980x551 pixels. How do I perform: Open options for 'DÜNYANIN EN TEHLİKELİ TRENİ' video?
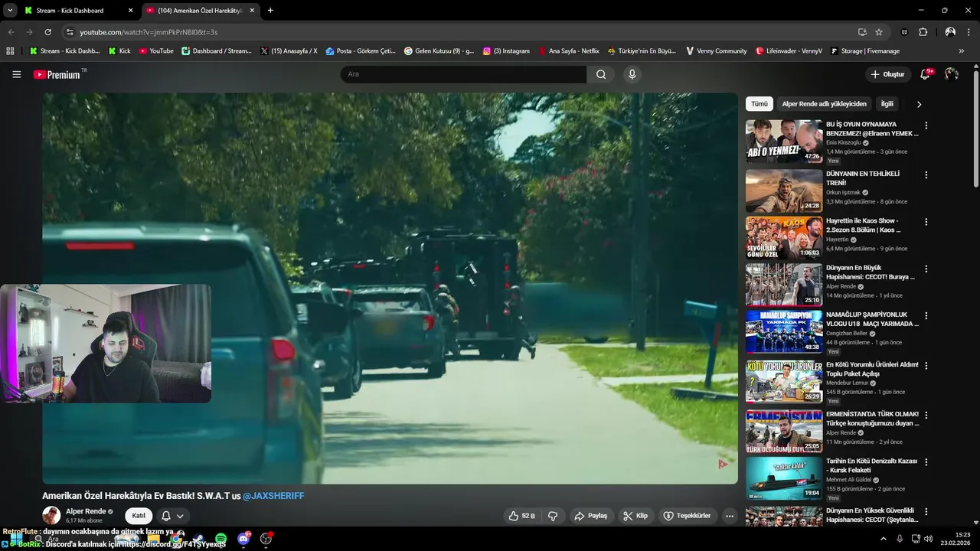pos(926,174)
